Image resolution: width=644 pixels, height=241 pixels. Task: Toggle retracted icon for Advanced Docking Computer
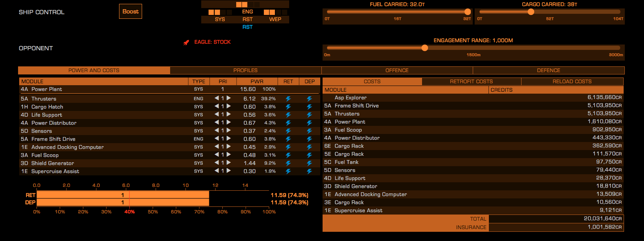(x=288, y=147)
